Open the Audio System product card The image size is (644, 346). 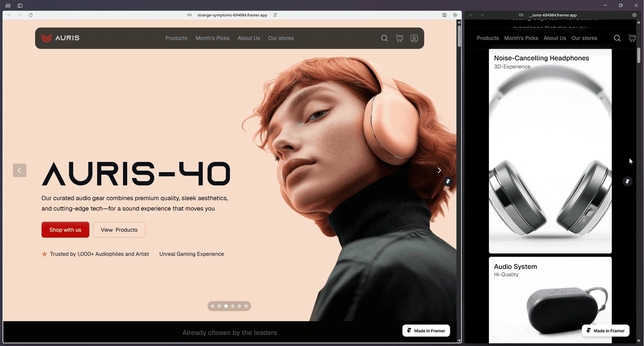(x=550, y=300)
